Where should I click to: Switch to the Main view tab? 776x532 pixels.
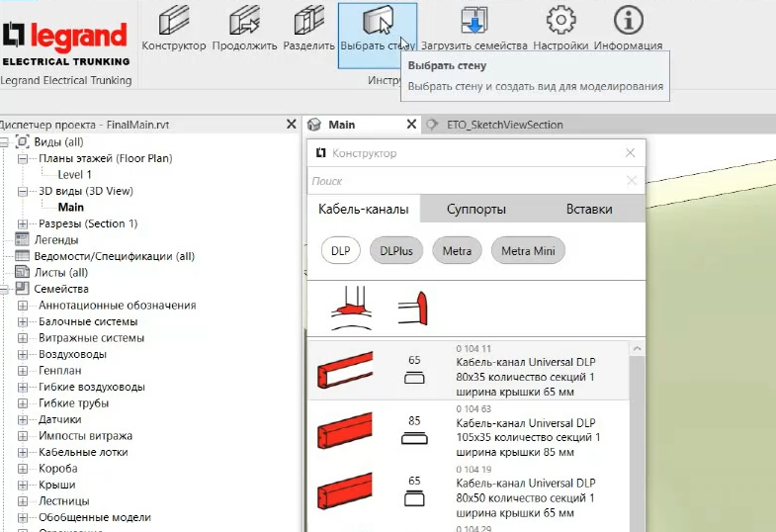[341, 125]
